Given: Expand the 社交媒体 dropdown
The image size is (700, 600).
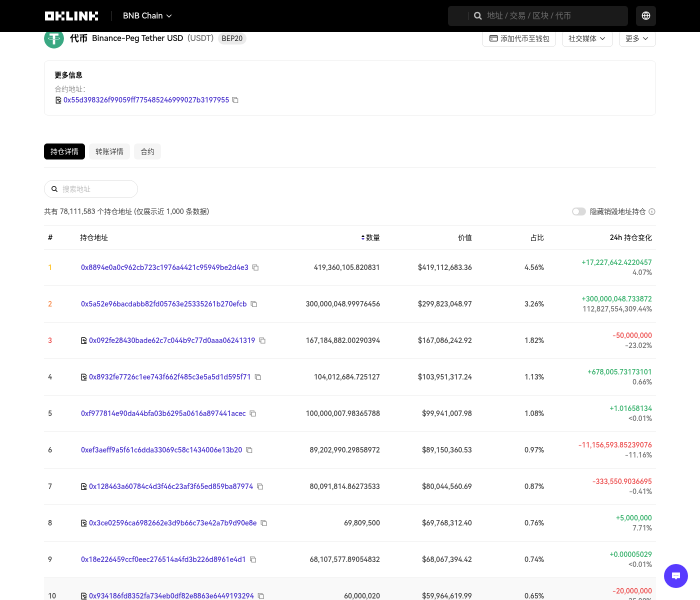Looking at the screenshot, I should coord(587,38).
